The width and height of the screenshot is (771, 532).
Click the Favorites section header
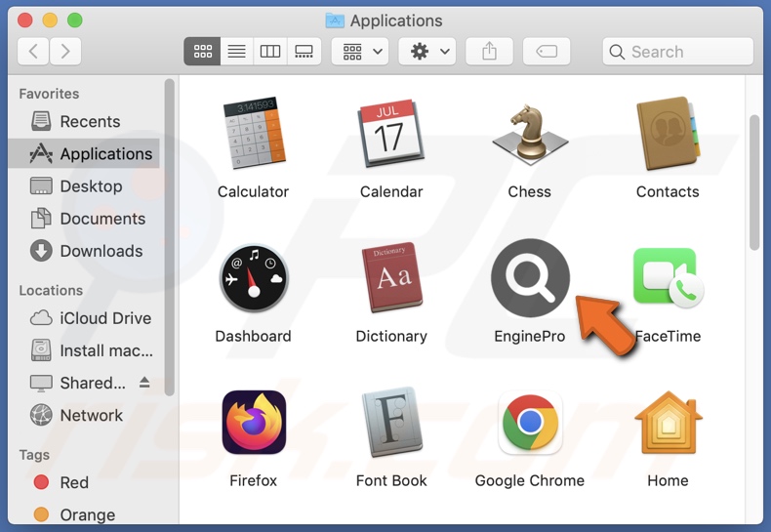click(49, 94)
